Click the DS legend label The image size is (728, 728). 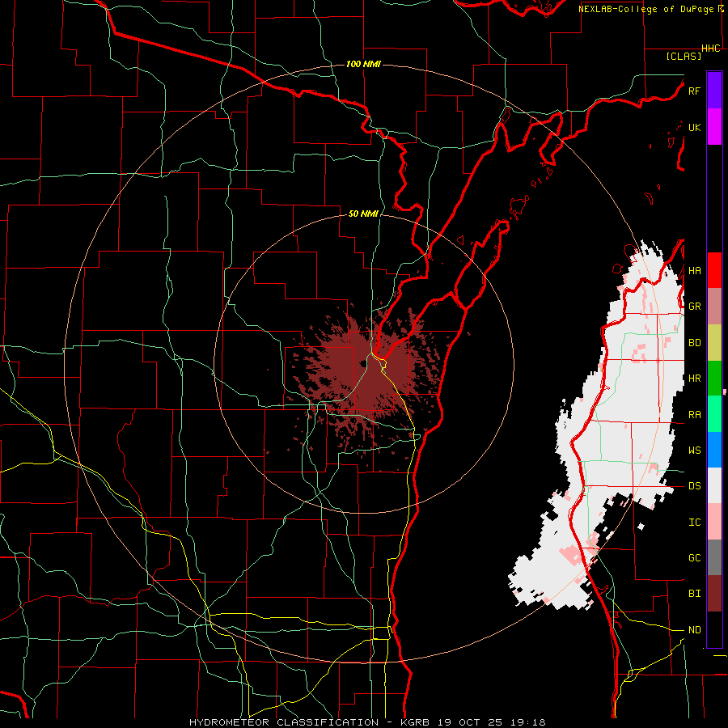point(694,486)
